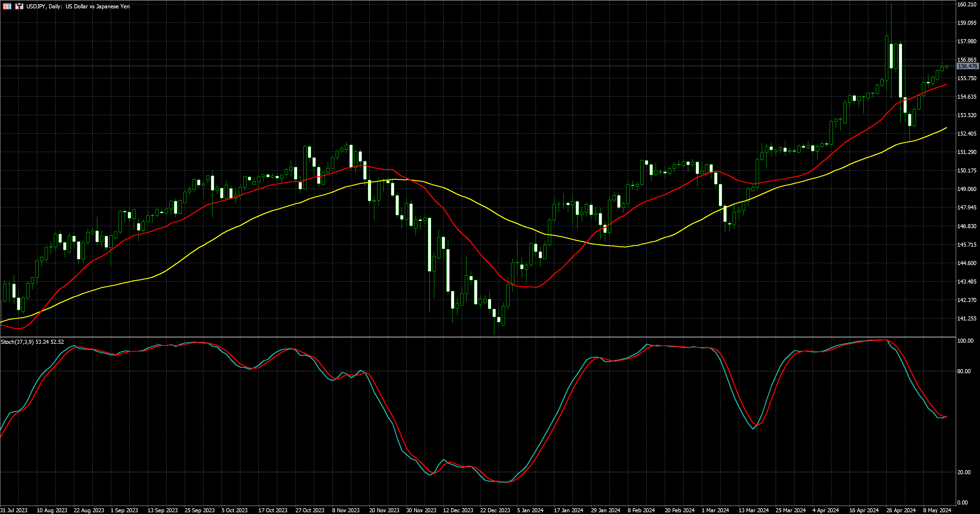Click the USDJPY Daily chart title text

pyautogui.click(x=78, y=6)
